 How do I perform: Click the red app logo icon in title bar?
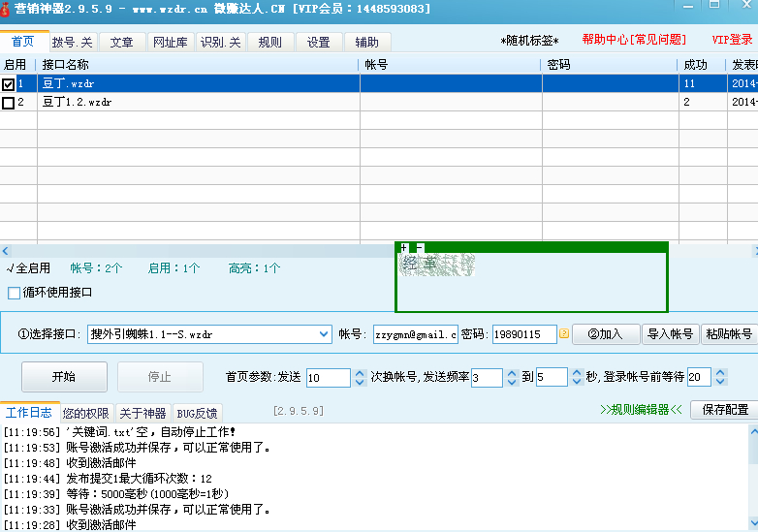click(5, 9)
